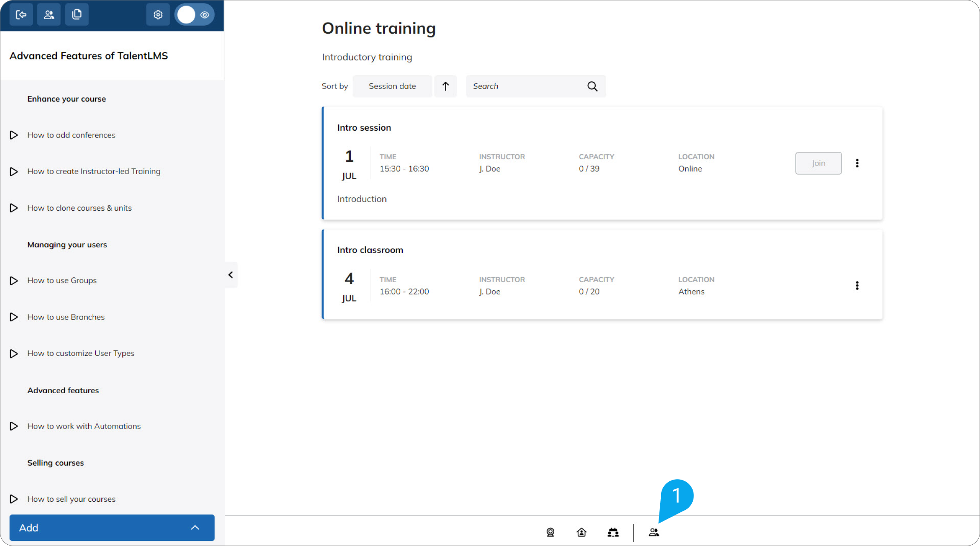Collapse the Add menu chevron
The image size is (980, 546).
[195, 527]
